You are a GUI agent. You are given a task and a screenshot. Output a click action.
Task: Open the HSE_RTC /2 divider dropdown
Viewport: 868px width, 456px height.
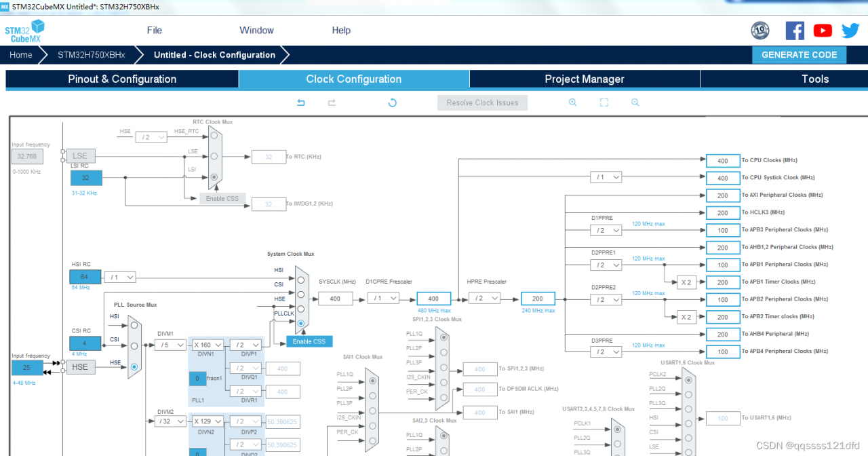point(151,137)
